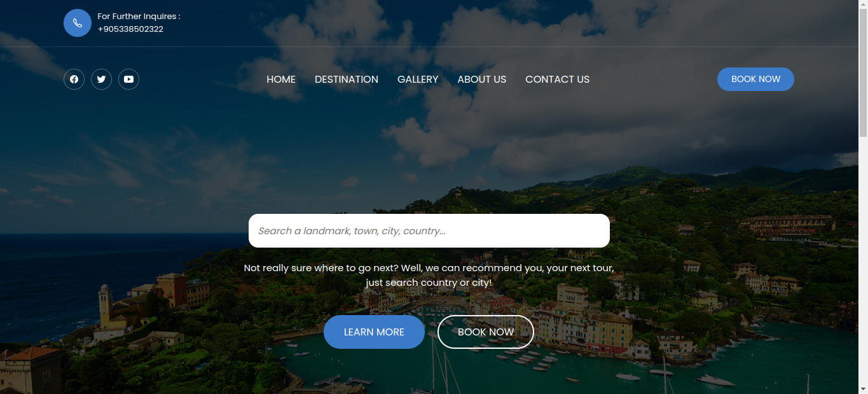Click the tour recommendation paragraph text
Image resolution: width=868 pixels, height=394 pixels.
tap(429, 275)
